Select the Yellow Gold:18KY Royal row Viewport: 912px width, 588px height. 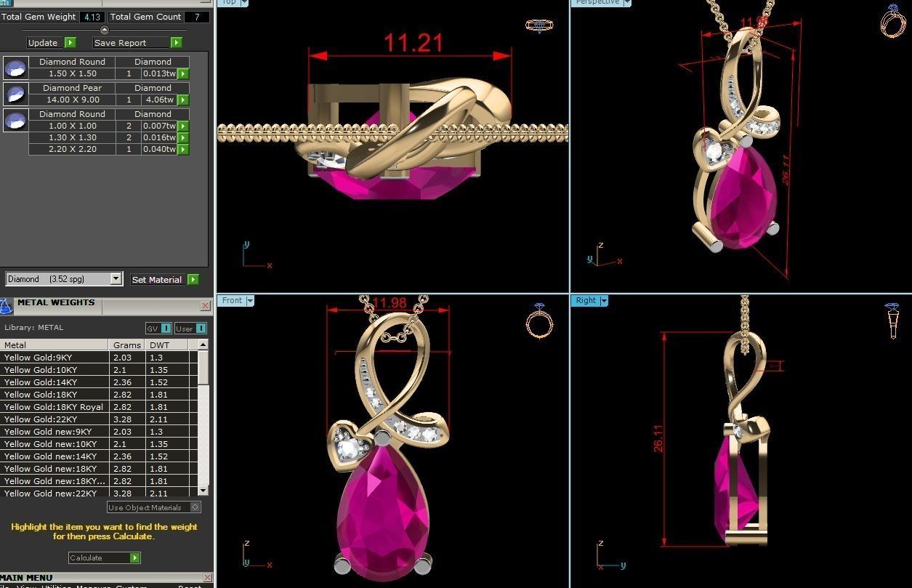click(98, 407)
